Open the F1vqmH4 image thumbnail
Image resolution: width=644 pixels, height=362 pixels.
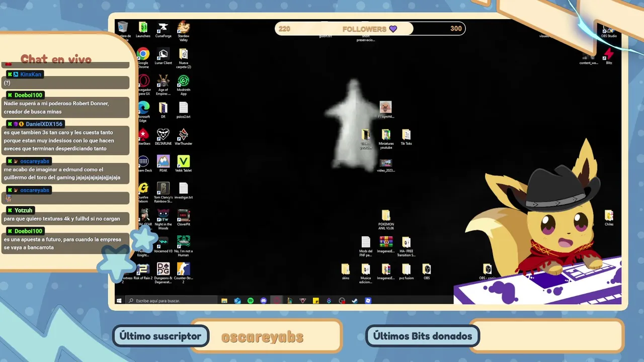386,110
